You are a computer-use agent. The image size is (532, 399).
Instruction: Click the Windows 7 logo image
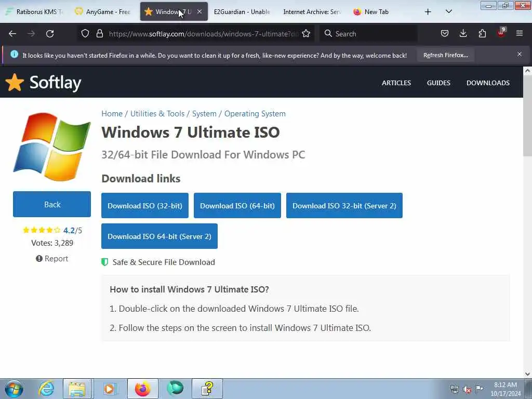point(52,147)
